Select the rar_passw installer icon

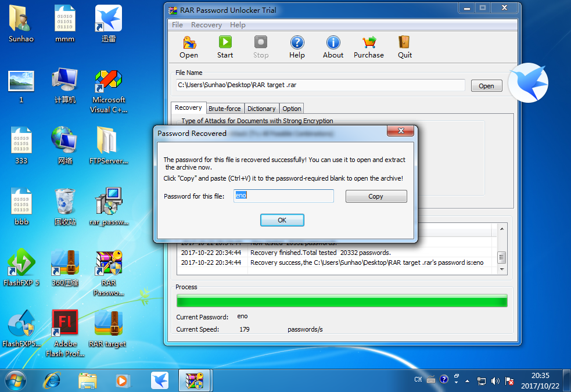[109, 207]
